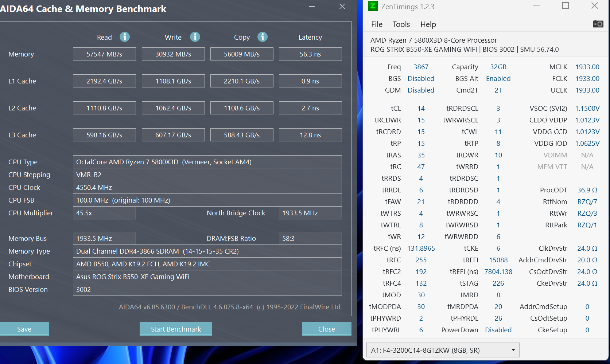Viewport: 610px width, 364px height.
Task: Click the Memory Copy value 56009 MB/s
Action: pyautogui.click(x=242, y=54)
